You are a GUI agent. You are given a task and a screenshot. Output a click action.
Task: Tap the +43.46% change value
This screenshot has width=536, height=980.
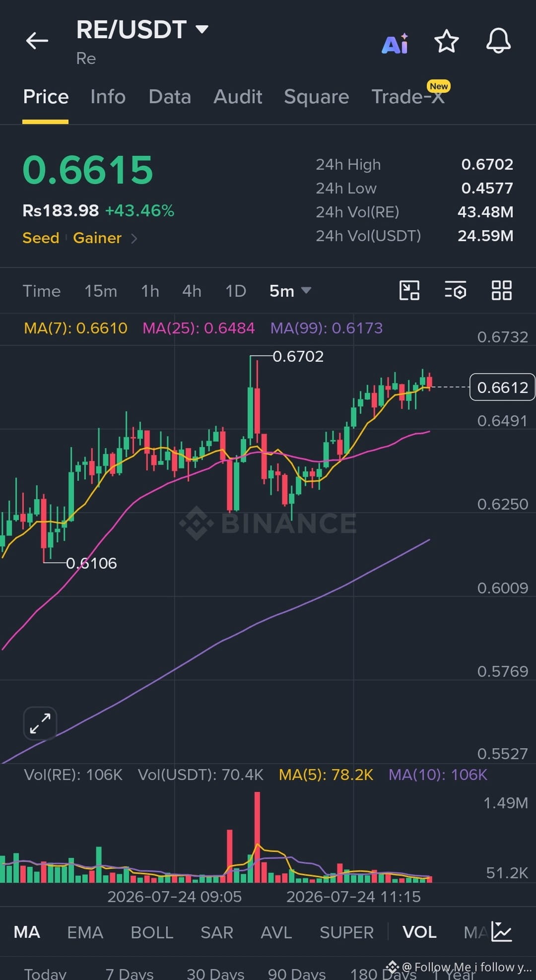(x=139, y=210)
